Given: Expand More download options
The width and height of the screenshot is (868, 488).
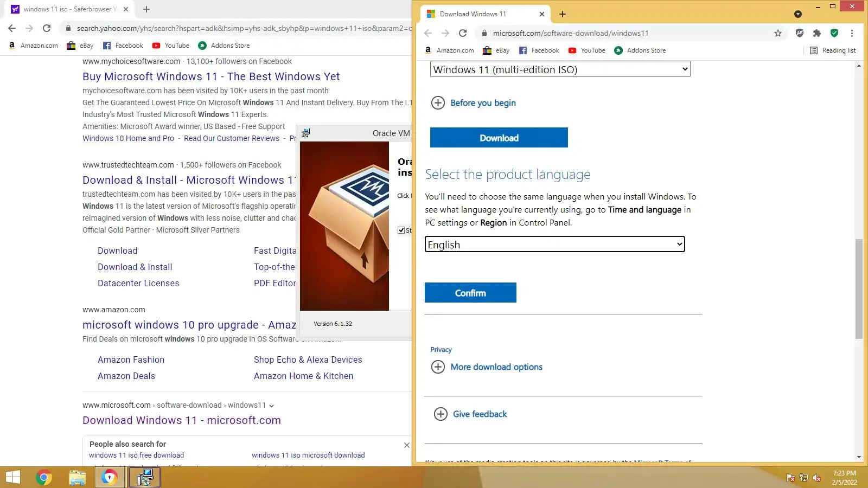Looking at the screenshot, I should [487, 367].
